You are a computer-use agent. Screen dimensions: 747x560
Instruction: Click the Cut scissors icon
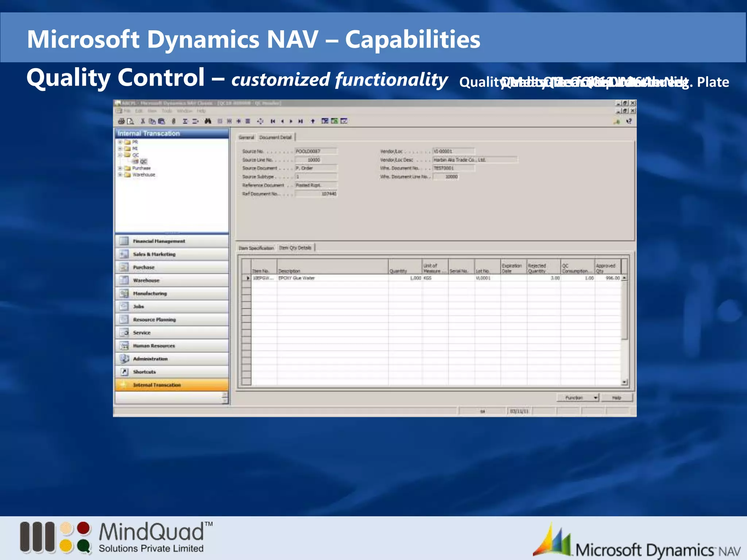point(143,121)
